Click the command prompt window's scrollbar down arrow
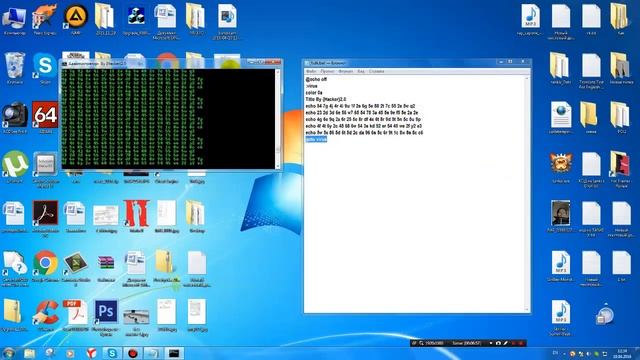Viewport: 640px width, 360px height. 278,166
